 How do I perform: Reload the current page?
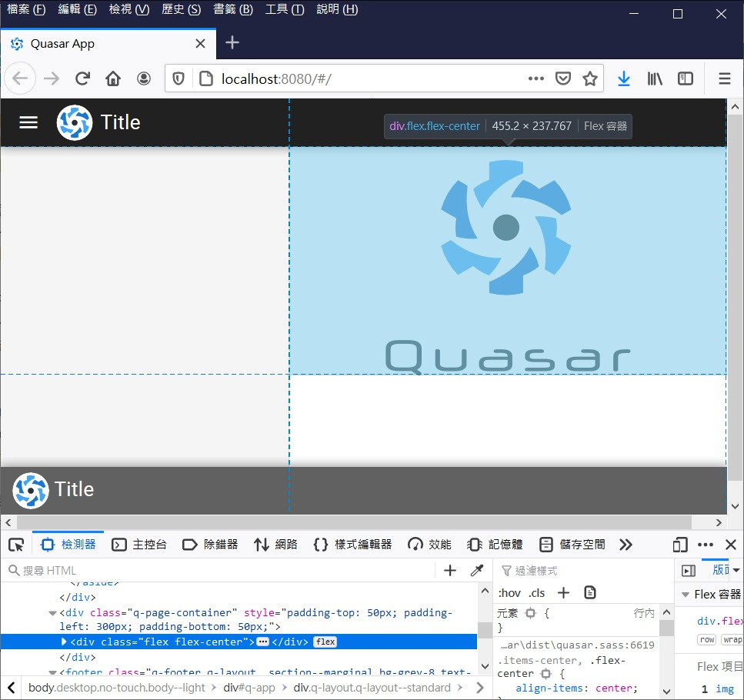(82, 78)
